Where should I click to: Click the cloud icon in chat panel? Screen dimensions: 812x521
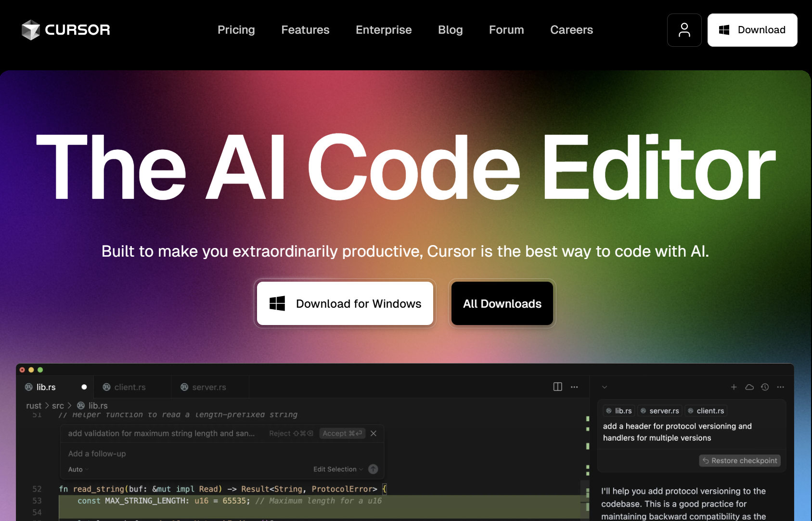(x=749, y=387)
